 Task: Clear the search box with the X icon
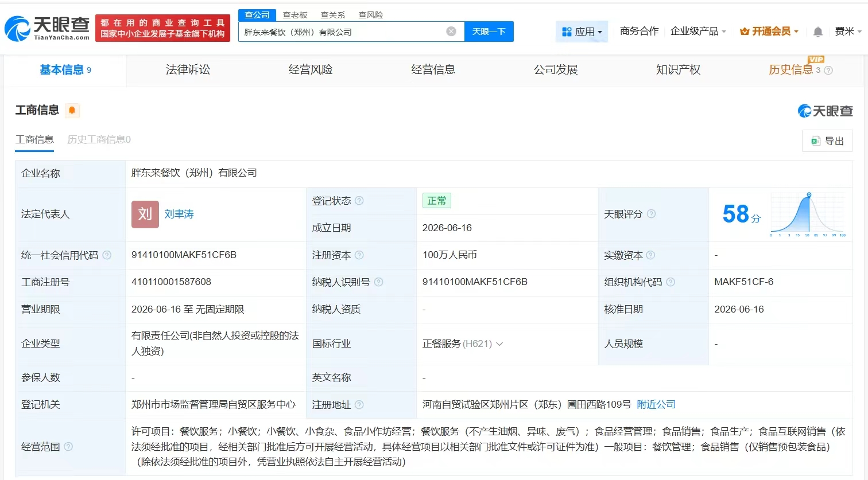point(451,32)
